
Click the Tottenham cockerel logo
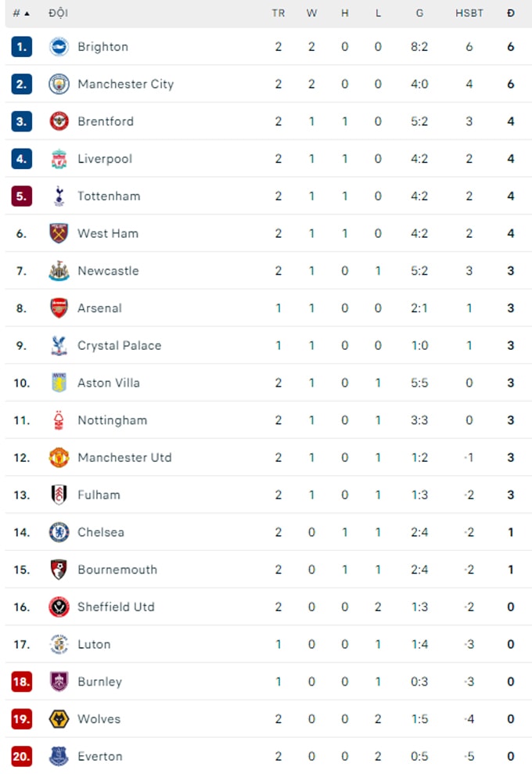59,196
